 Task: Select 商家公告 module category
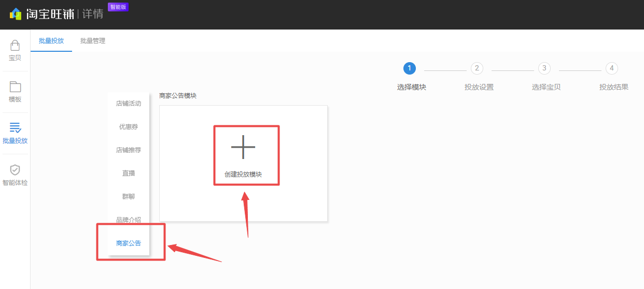click(129, 243)
